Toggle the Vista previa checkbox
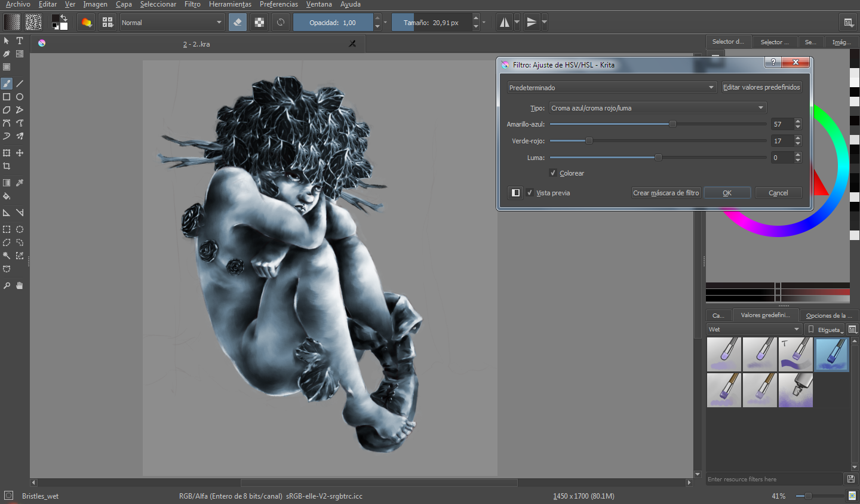This screenshot has width=860, height=504. click(530, 193)
